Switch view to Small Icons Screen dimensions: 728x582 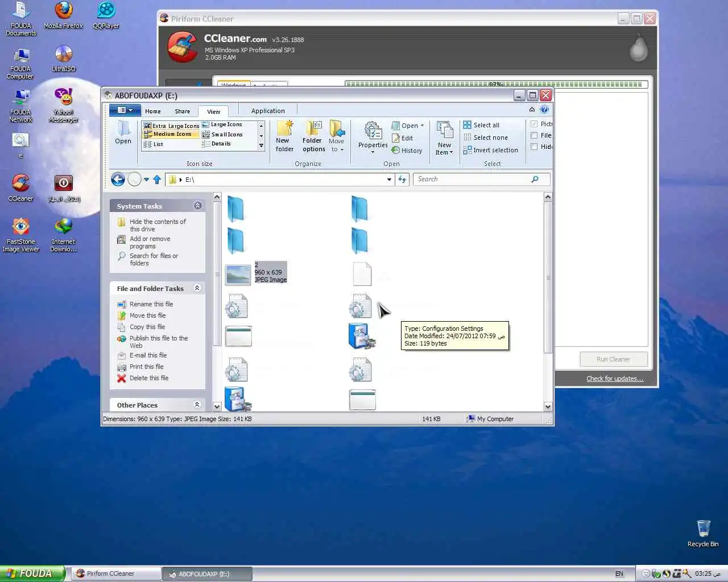click(x=222, y=135)
